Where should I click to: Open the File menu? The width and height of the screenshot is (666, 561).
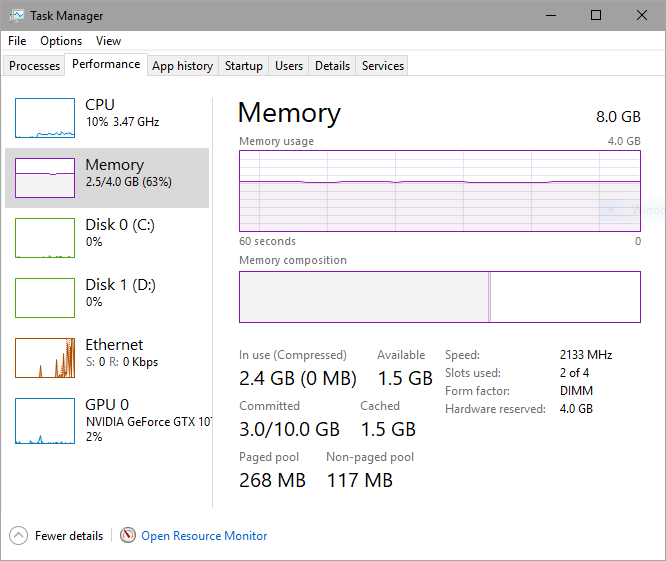point(17,41)
